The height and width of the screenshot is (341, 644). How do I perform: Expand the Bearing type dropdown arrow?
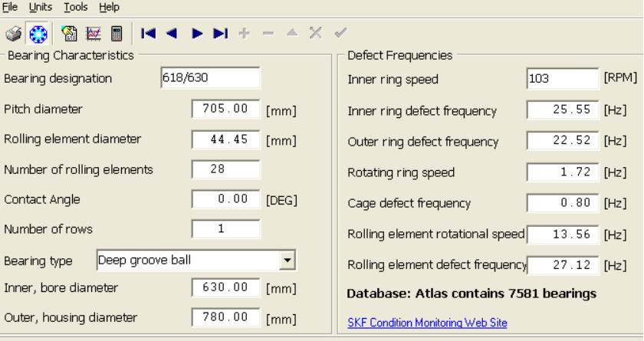point(287,261)
